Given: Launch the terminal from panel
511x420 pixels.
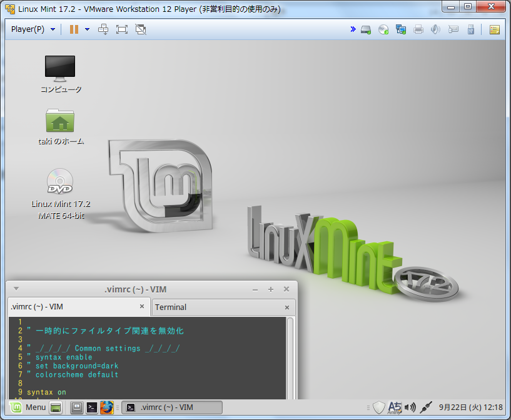Looking at the screenshot, I should 92,407.
